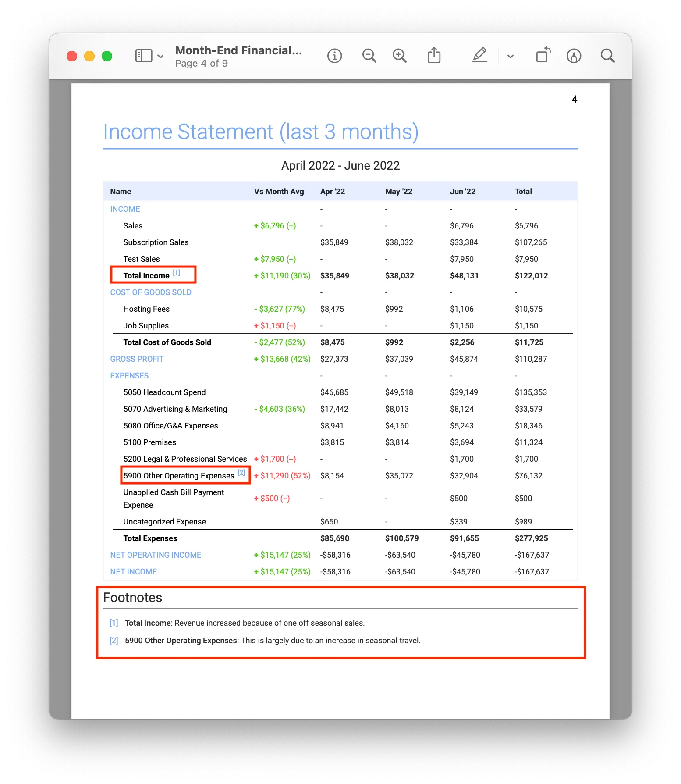Close the Preview window
This screenshot has width=681, height=784.
pos(72,56)
